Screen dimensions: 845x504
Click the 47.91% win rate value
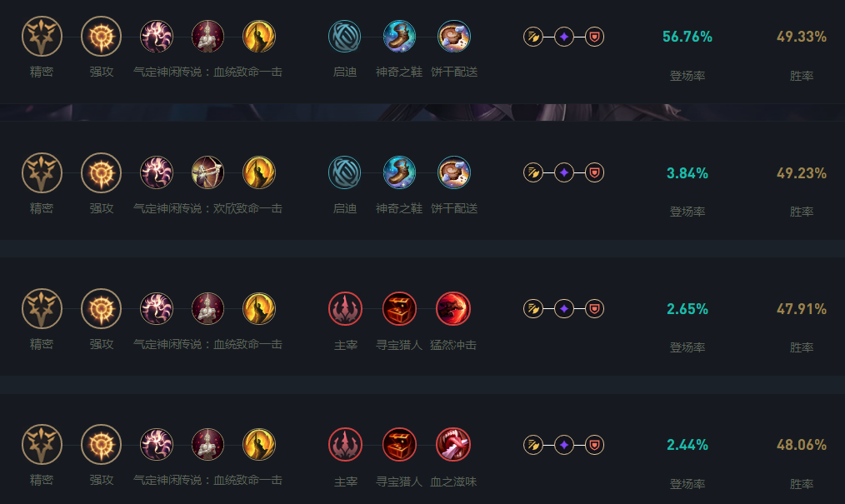802,309
